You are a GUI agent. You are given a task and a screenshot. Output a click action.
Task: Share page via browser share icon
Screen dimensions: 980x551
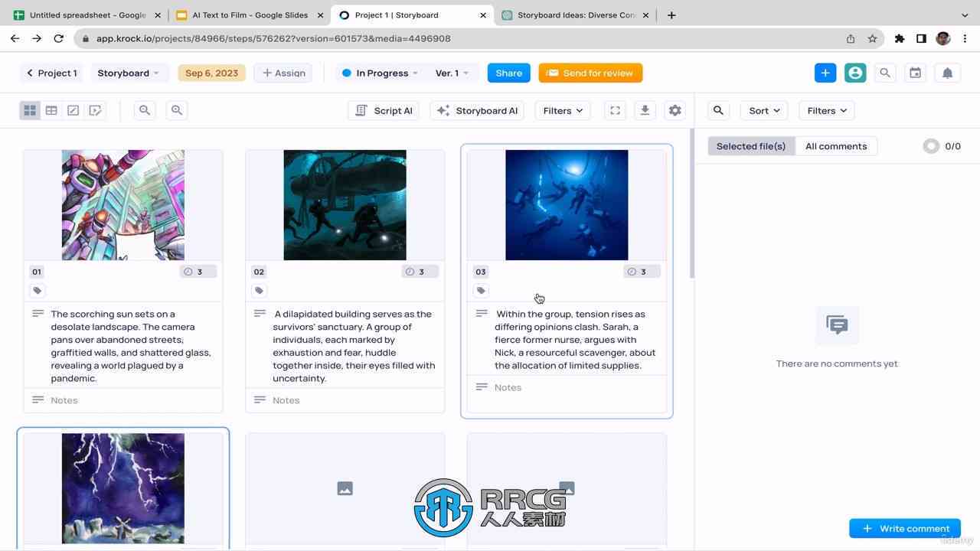(851, 38)
